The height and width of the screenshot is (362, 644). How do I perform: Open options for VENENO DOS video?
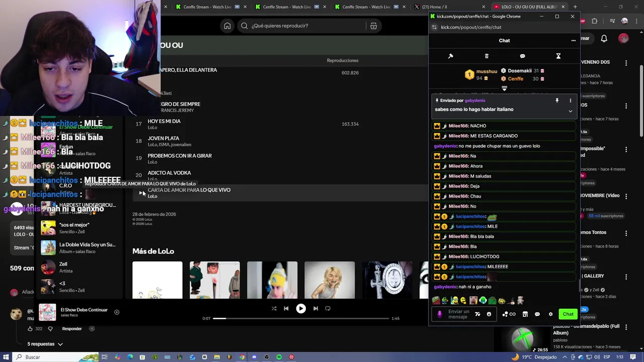pos(626,63)
